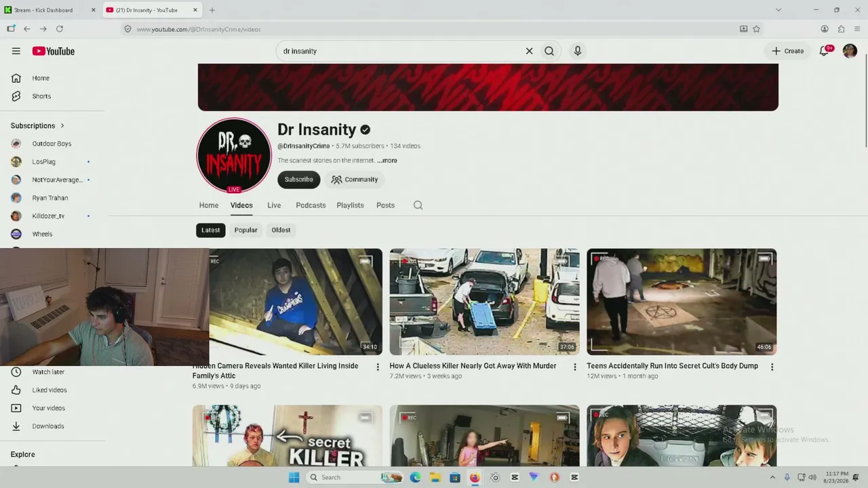Viewport: 868px width, 488px height.
Task: Click the channel search magnifier icon
Action: 418,205
